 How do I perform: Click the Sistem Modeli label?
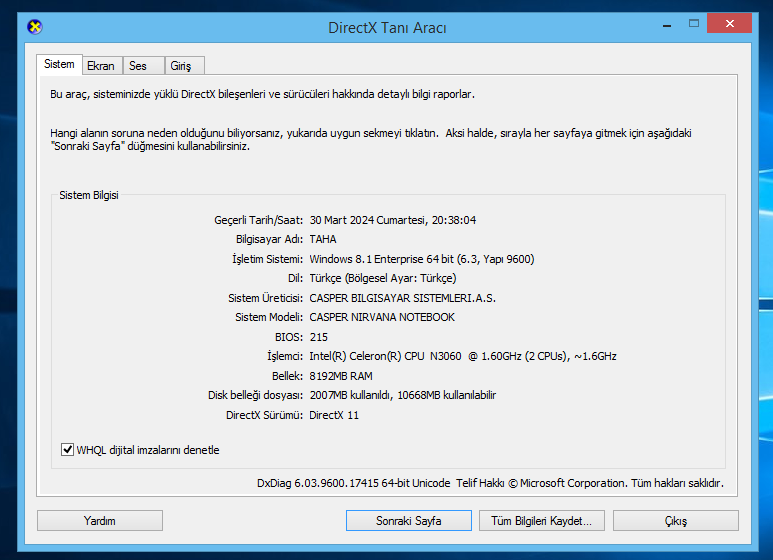[269, 317]
